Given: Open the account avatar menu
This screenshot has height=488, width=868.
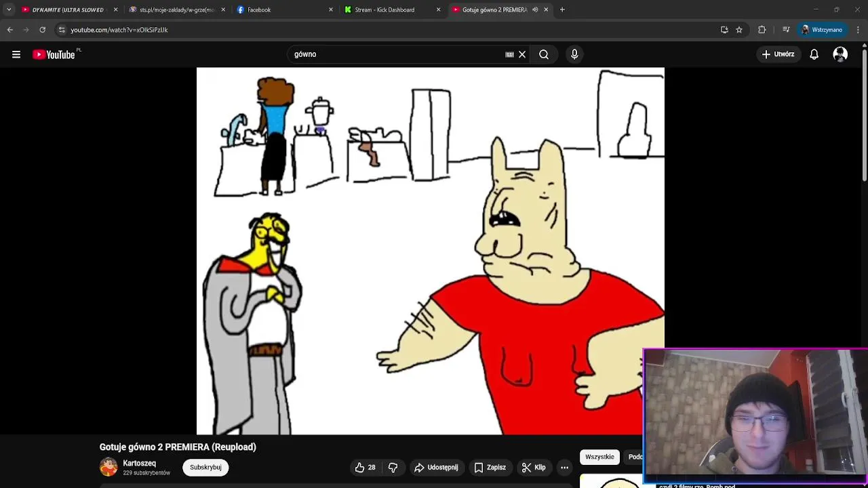Looking at the screenshot, I should pyautogui.click(x=840, y=54).
